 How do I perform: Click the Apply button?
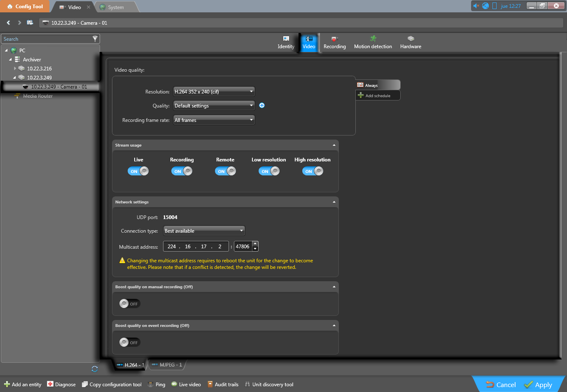[538, 385]
